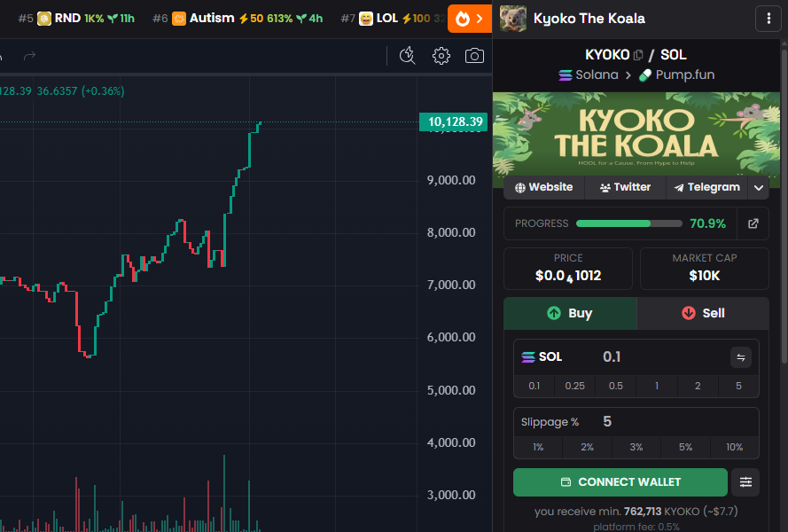Open the Kyoko Website link
Screen dimensions: 788x532
pos(544,187)
